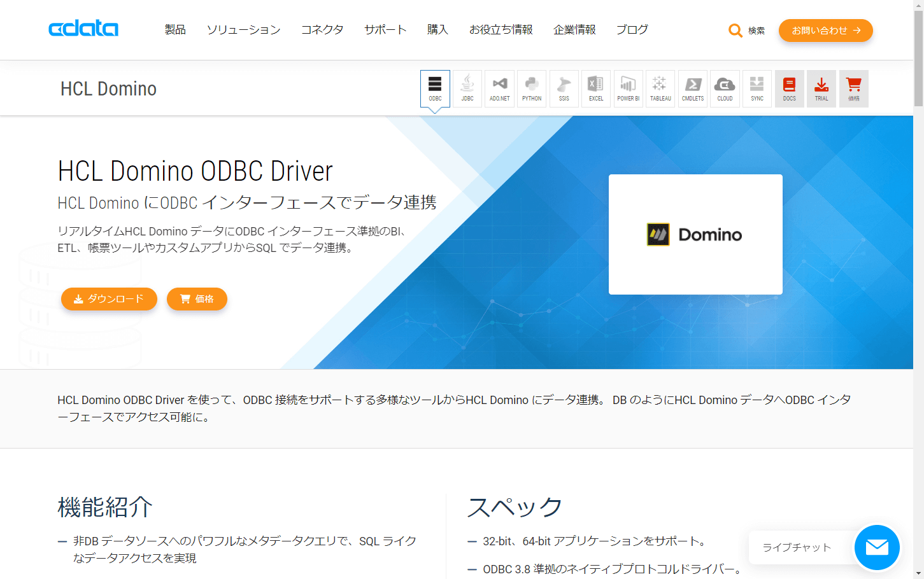Open the 購入 menu
Screen dimensions: 924x579
[437, 29]
